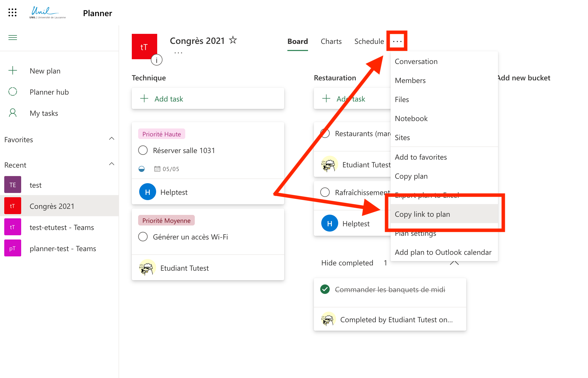Collapse the Favorites section
Screen dimensions: 588x378
112,139
